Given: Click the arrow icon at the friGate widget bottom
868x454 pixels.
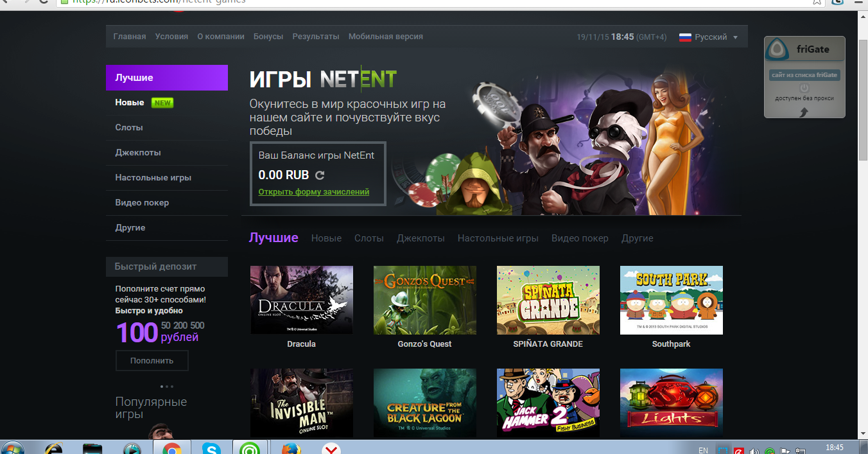Looking at the screenshot, I should point(804,112).
